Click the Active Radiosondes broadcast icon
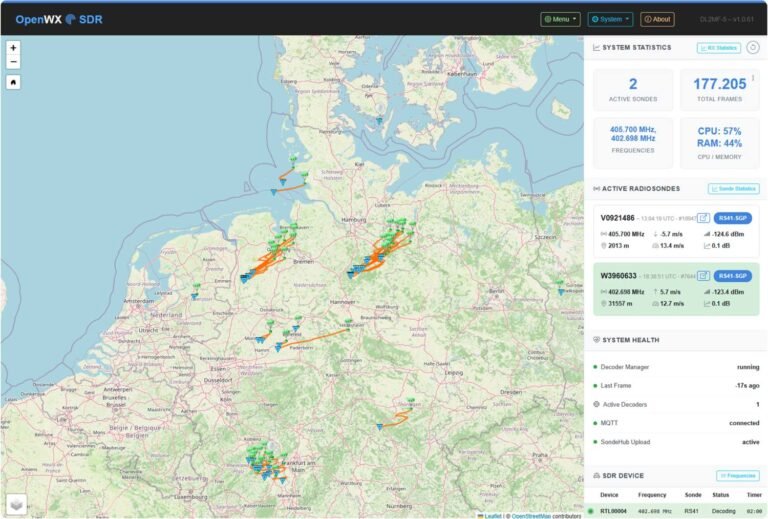 coord(597,189)
